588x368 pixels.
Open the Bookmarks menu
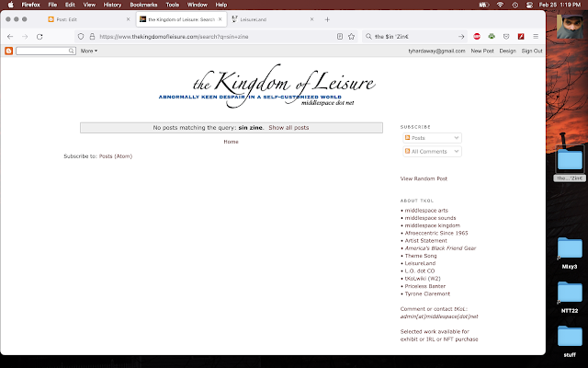coord(143,5)
